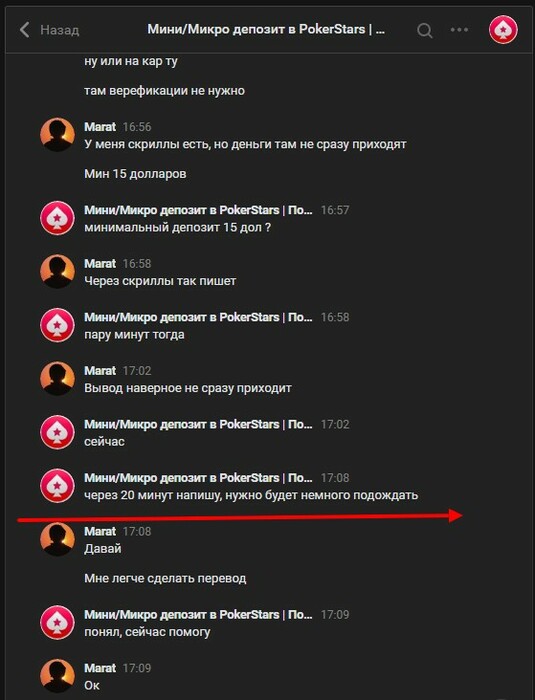
Task: Open PokerStars group avatar in header
Action: [x=503, y=30]
